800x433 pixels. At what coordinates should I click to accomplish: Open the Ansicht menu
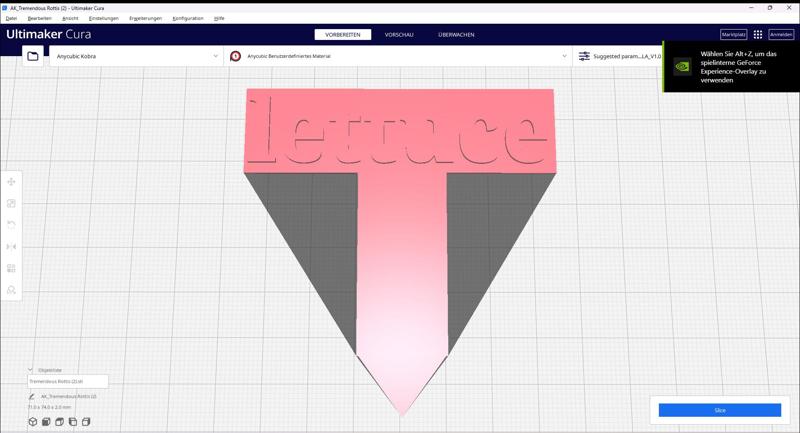click(70, 18)
